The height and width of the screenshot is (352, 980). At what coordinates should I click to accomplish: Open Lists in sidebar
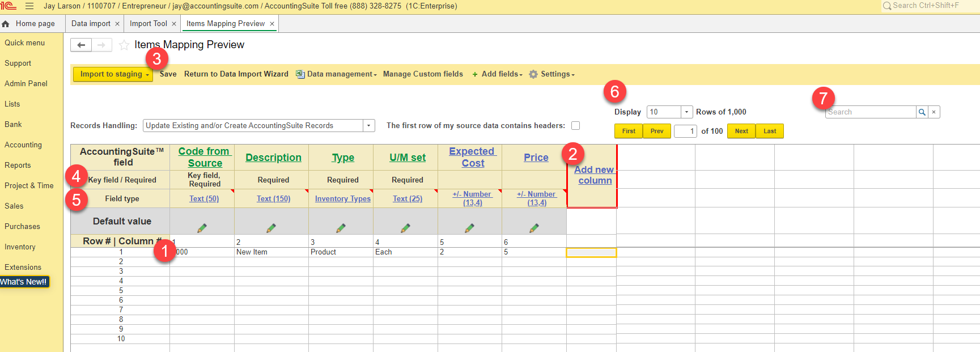[12, 104]
